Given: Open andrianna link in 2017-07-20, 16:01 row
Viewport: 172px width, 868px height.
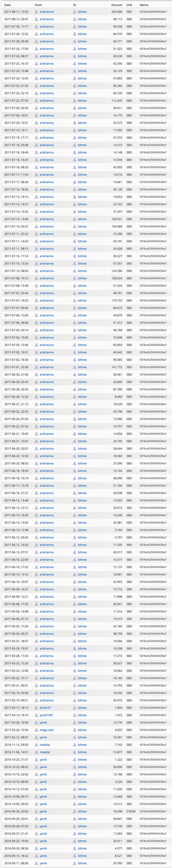Looking at the screenshot, I should 46,116.
